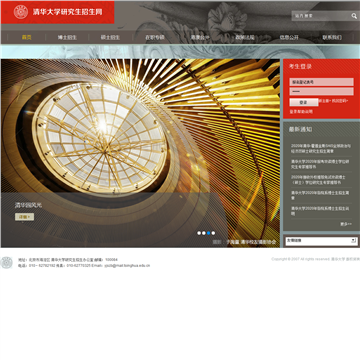Click the 详细 button on banner
The height and width of the screenshot is (360, 360).
click(24, 217)
